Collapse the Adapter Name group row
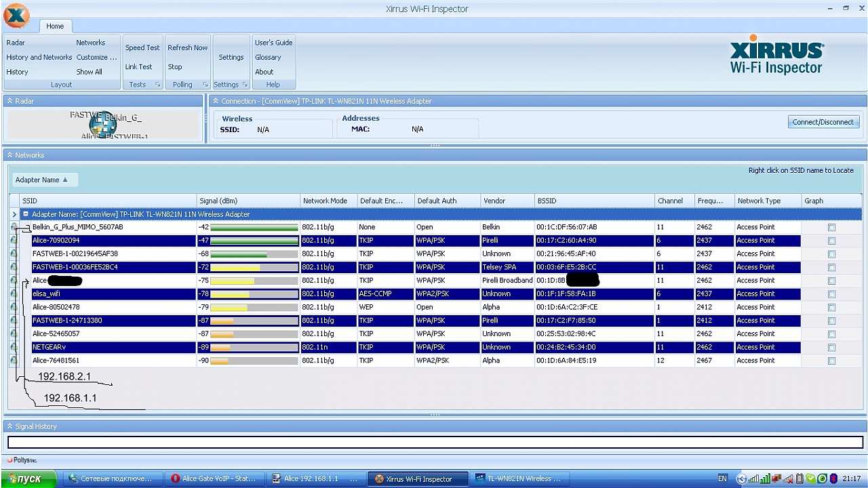Viewport: 868px width, 488px height. (x=26, y=214)
